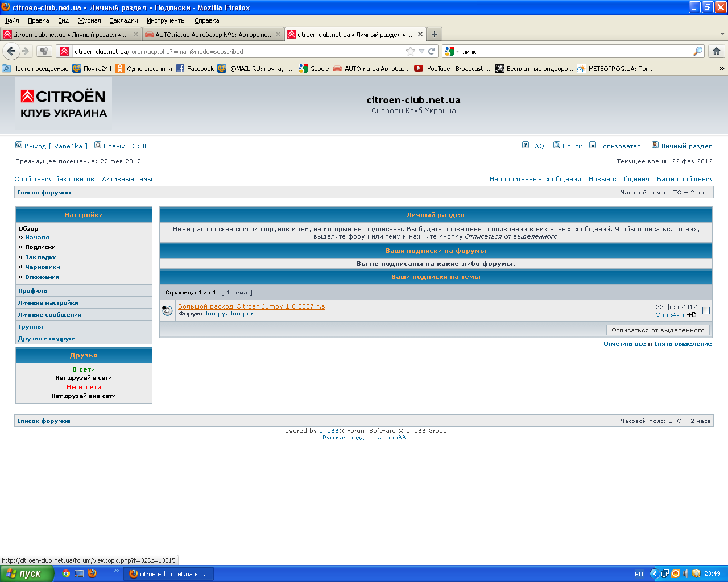Click the browser forward arrow

(26, 51)
